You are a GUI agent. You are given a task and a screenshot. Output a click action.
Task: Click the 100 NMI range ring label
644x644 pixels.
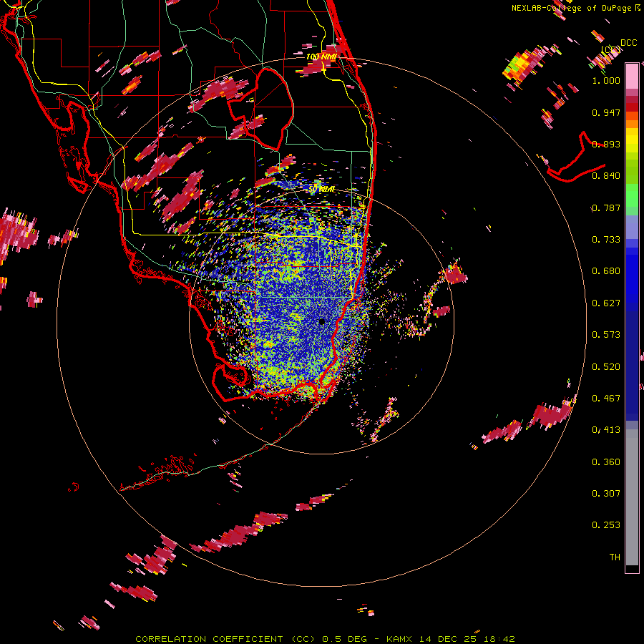(321, 57)
